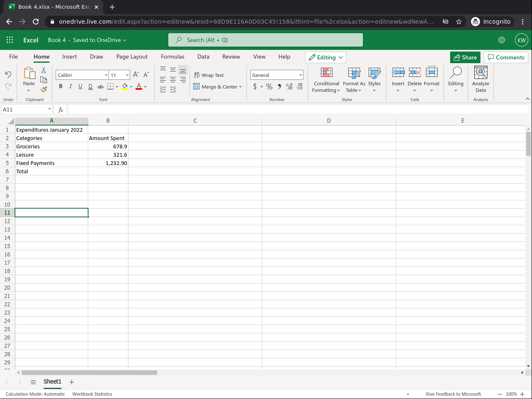This screenshot has height=399, width=532.
Task: Select cell B5 containing 1,232.90
Action: coord(108,163)
